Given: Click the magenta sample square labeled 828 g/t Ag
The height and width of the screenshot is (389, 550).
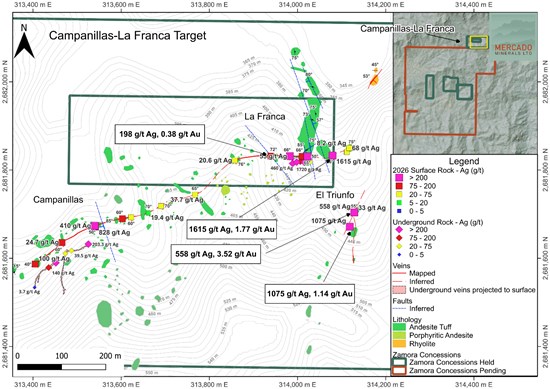Looking at the screenshot, I should pos(95,226).
